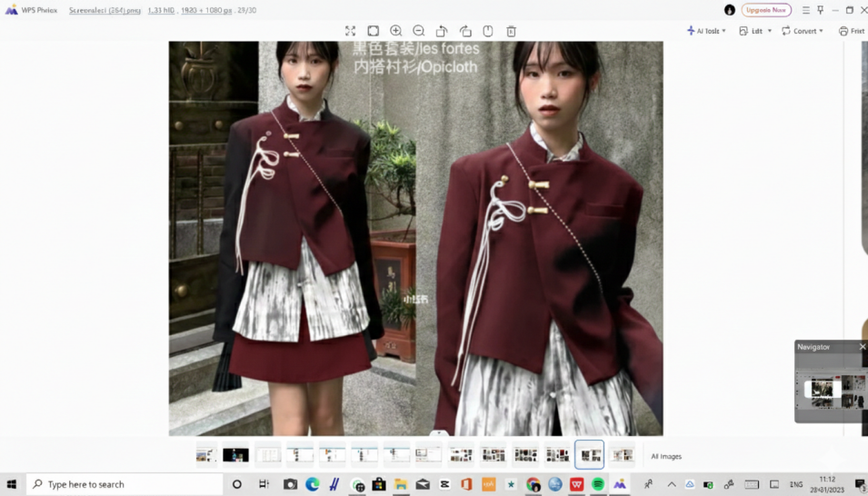Open Google Chrome from the taskbar
Image resolution: width=868 pixels, height=496 pixels.
(x=533, y=484)
